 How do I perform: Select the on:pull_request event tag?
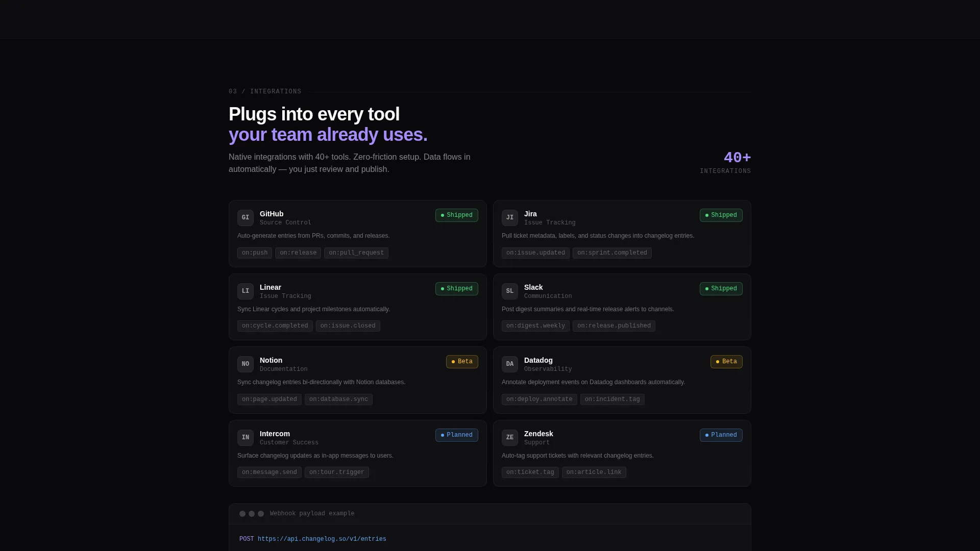356,253
